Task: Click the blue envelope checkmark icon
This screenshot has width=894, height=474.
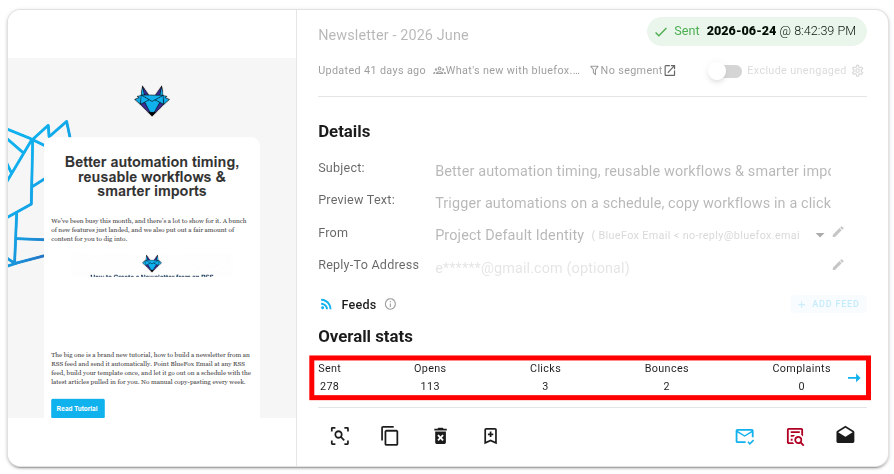Action: (745, 436)
